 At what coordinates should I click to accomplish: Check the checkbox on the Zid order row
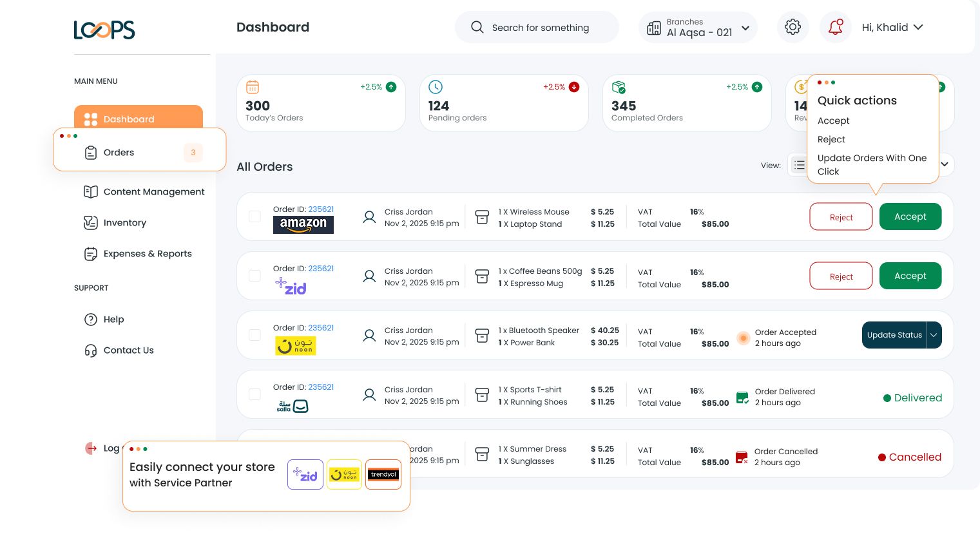tap(255, 276)
